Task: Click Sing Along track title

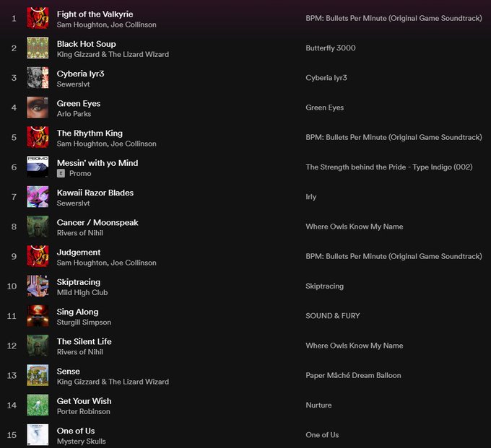Action: point(78,312)
